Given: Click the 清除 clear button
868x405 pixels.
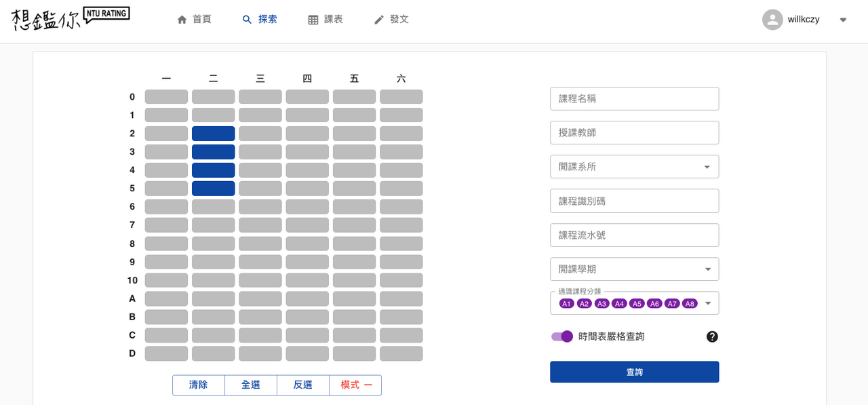Looking at the screenshot, I should [199, 385].
